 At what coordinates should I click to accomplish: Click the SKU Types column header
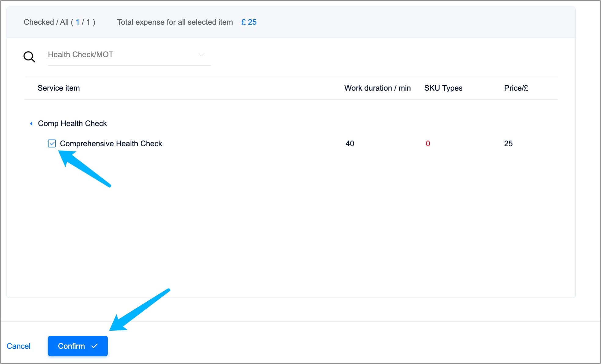click(443, 88)
